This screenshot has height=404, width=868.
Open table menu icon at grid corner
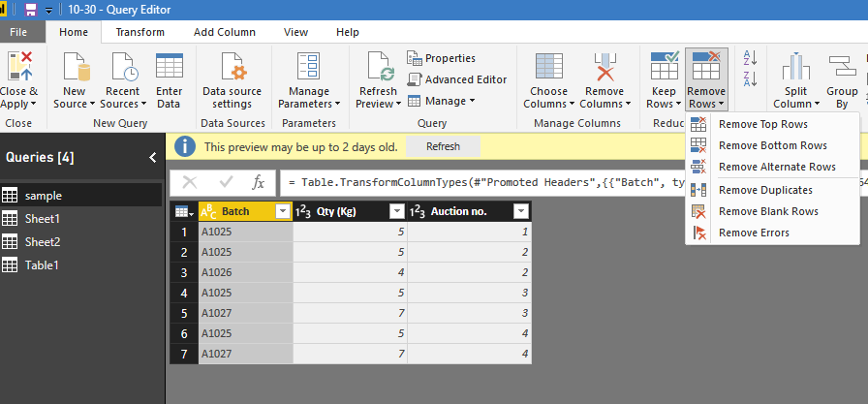pyautogui.click(x=184, y=211)
